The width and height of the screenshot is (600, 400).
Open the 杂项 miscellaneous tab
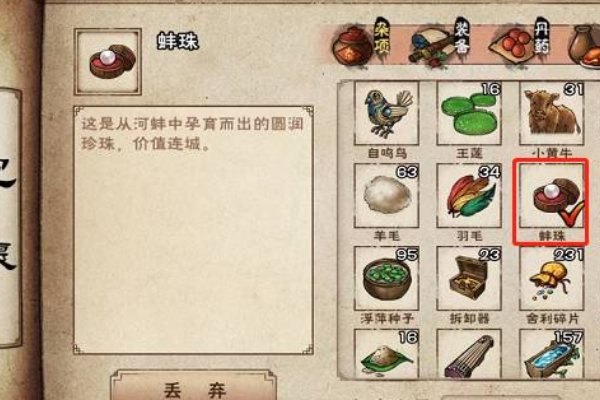click(362, 43)
